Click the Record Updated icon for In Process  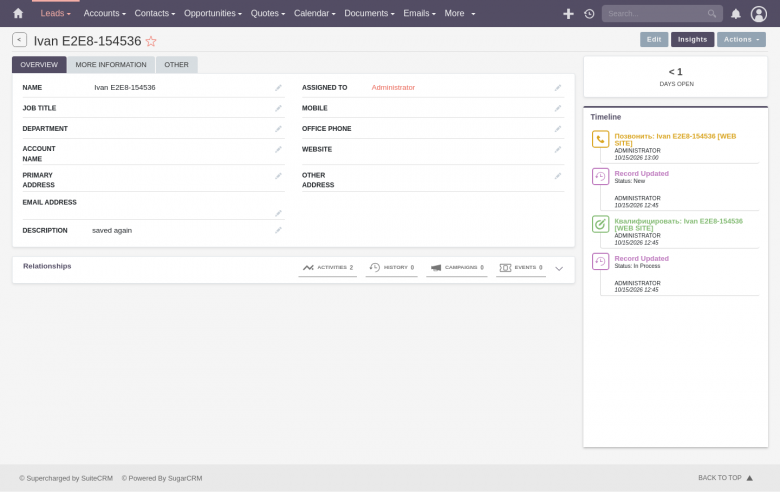point(600,261)
